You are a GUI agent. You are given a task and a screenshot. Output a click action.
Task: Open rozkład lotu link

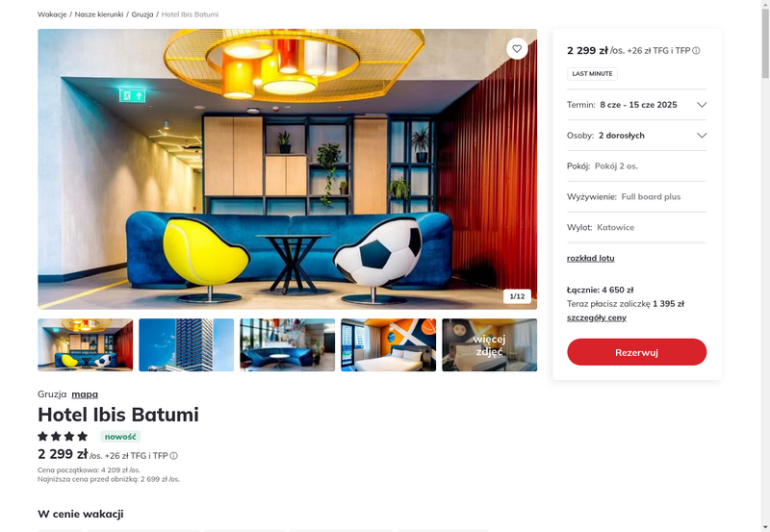[590, 258]
